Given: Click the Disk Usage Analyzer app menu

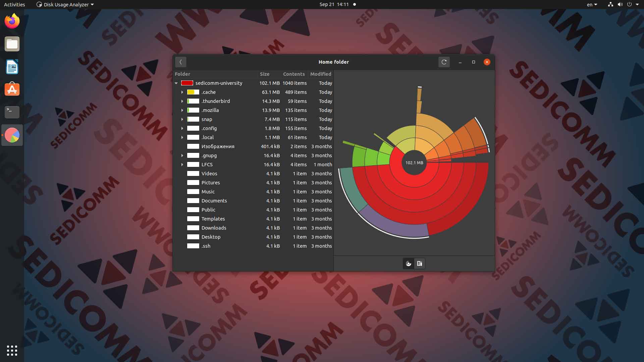Looking at the screenshot, I should [65, 4].
